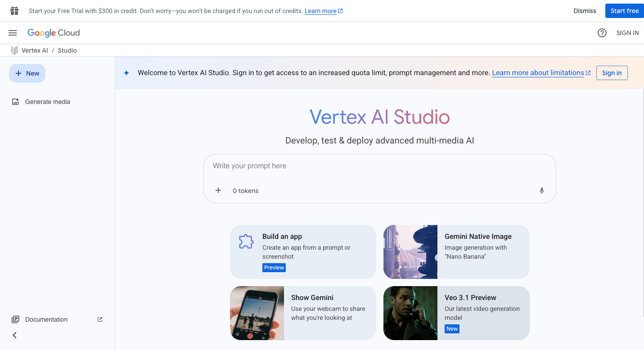This screenshot has width=644, height=350.
Task: Open the navigation hamburger menu
Action: click(13, 32)
